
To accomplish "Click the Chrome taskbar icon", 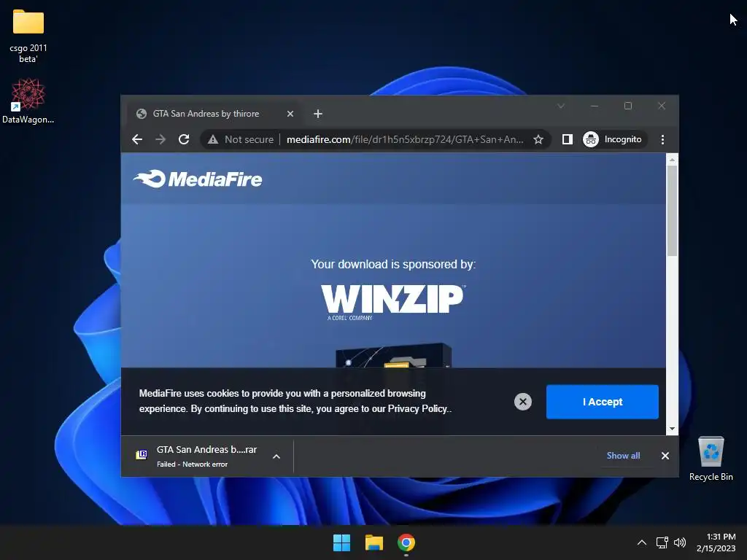I will tap(406, 542).
